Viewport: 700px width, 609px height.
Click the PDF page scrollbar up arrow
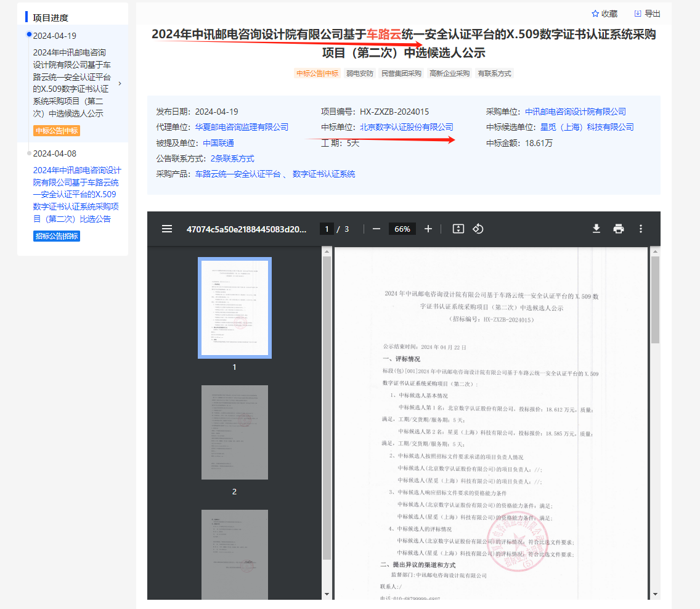[656, 252]
